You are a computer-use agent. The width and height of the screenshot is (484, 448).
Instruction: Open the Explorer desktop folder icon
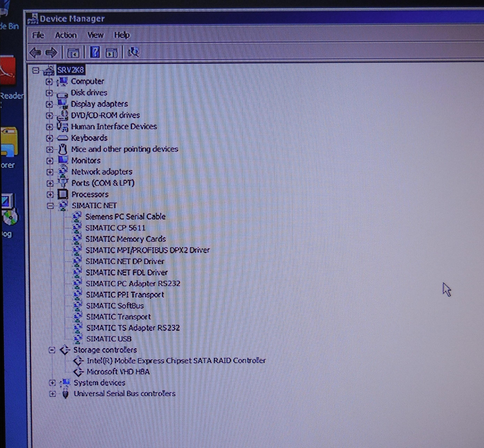(x=9, y=142)
